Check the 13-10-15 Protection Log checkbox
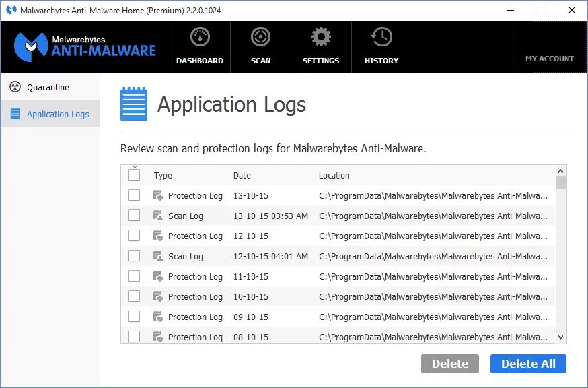 pyautogui.click(x=135, y=195)
